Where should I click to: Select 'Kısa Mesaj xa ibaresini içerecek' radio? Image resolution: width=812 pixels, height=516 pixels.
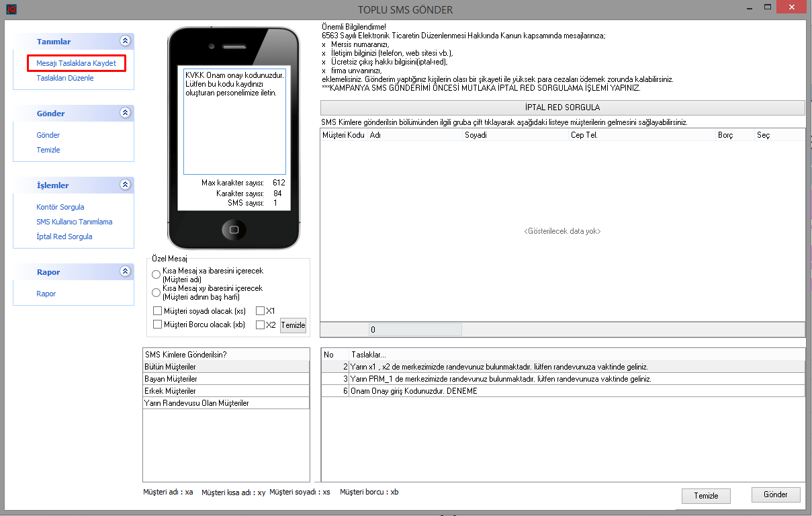pyautogui.click(x=156, y=274)
